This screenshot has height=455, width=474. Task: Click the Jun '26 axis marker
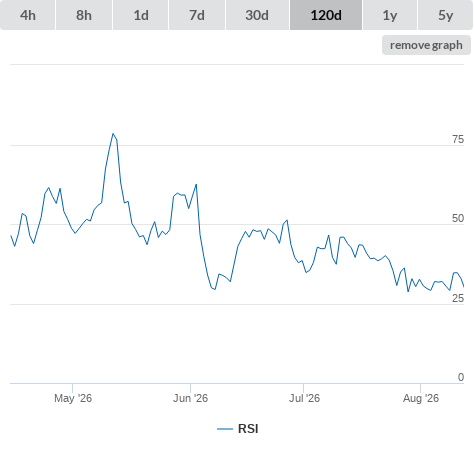(x=190, y=398)
